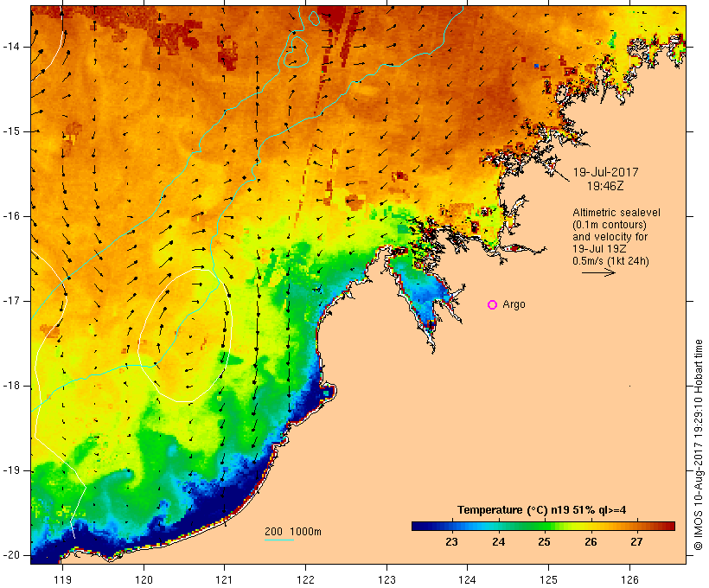709x588 pixels.
Task: Click the Temperature colorbar title
Action: click(x=542, y=510)
